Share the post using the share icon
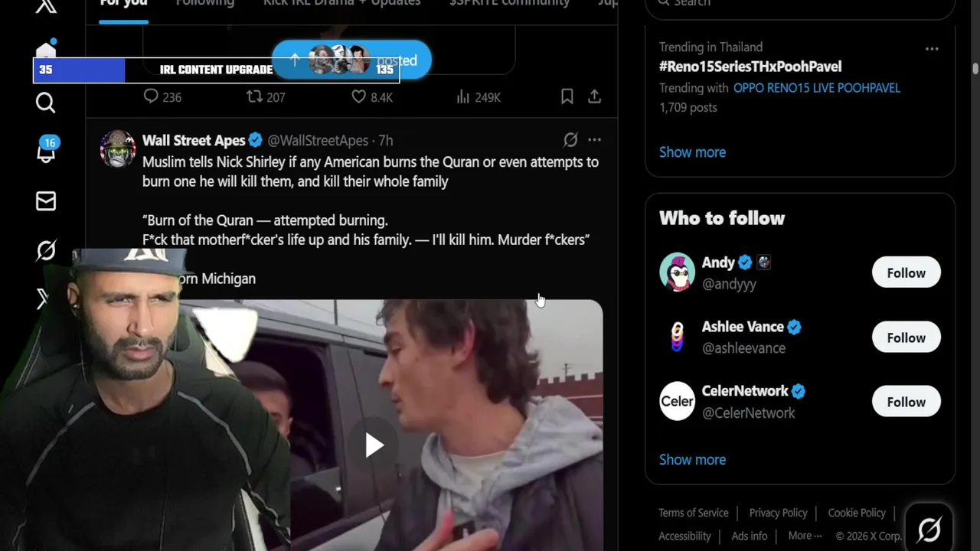 pyautogui.click(x=594, y=97)
